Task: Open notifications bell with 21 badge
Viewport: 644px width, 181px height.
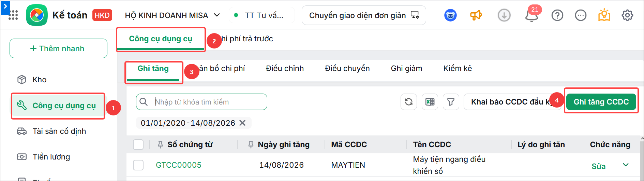Action: 531,15
